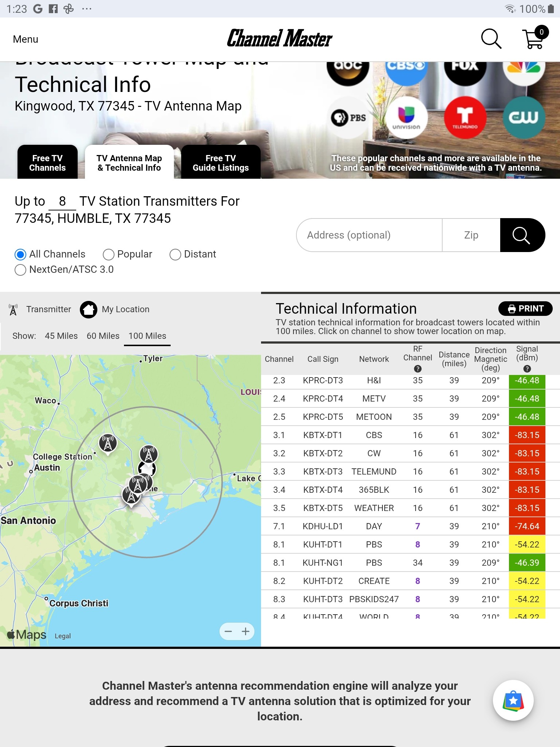This screenshot has width=560, height=747.
Task: Select the NextGen/ATSC 3.0 radio button
Action: [20, 270]
